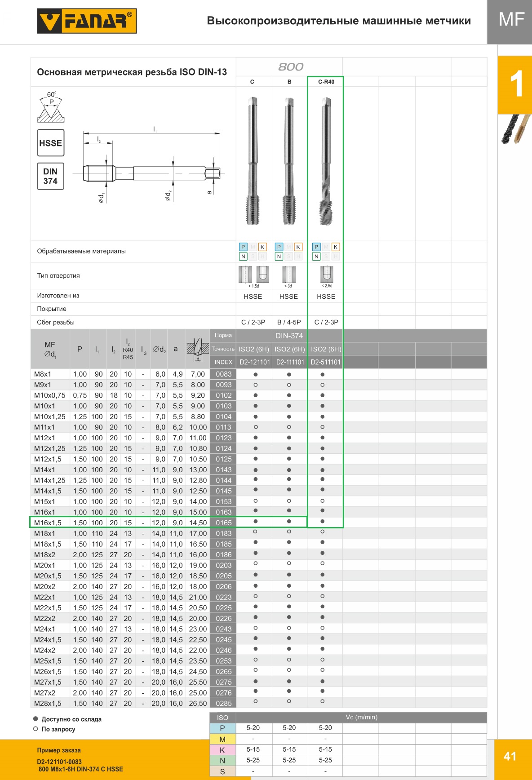Screen dimensions: 532x780
Task: Click the tap image in column C
Action: pos(253,161)
